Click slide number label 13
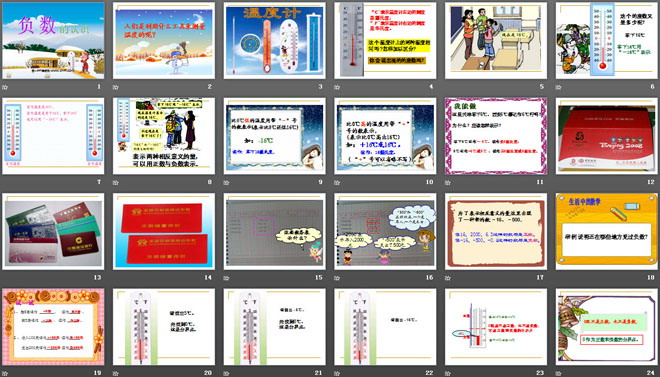This screenshot has width=660, height=377. pos(98,277)
